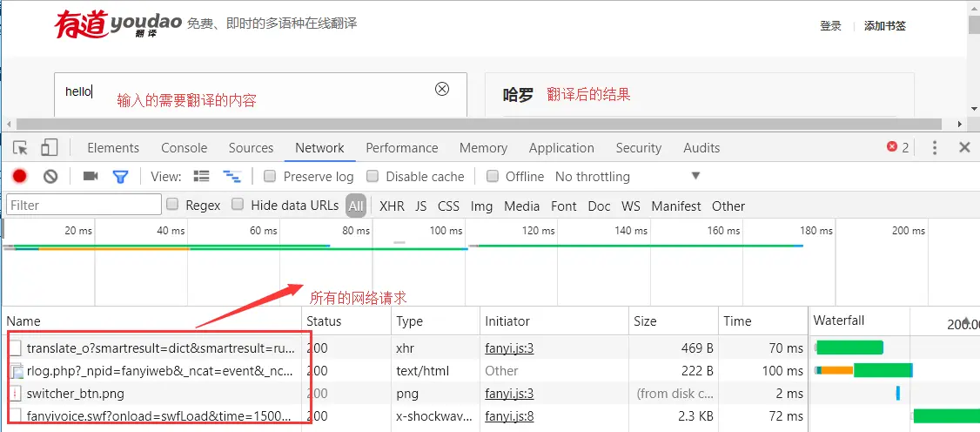This screenshot has height=432, width=980.
Task: Click the youdao logo
Action: click(117, 25)
